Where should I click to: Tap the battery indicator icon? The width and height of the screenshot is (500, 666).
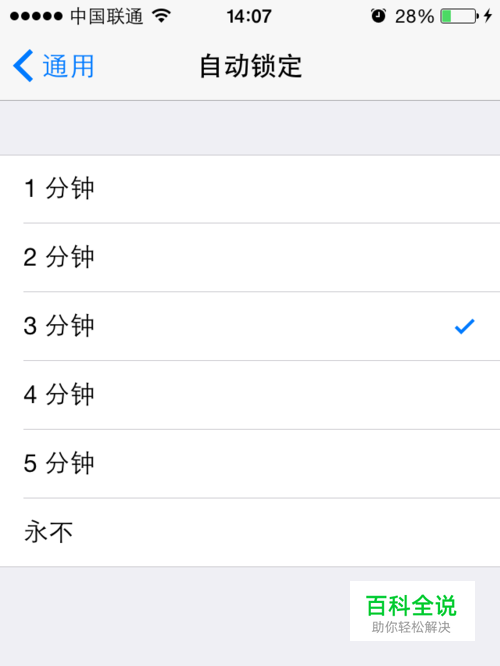[x=460, y=16]
